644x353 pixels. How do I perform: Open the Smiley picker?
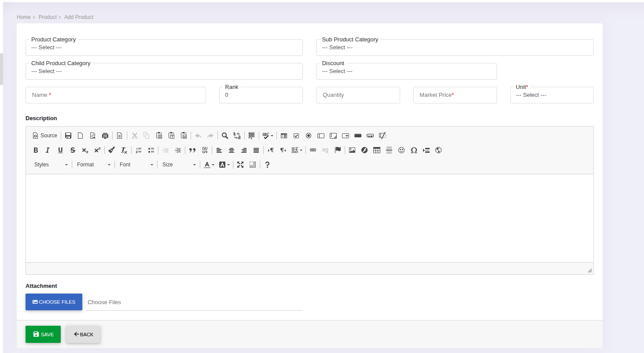[401, 150]
